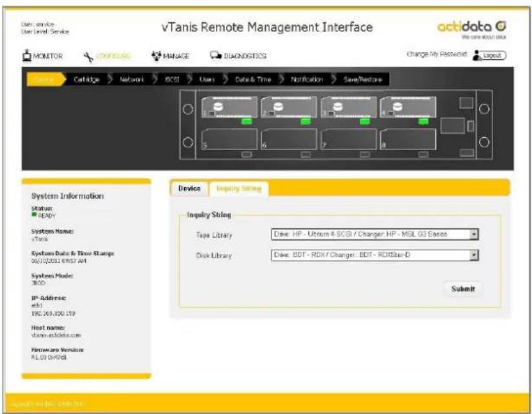Open the Tape Library inquiry string dropdown
This screenshot has width=532, height=414.
[x=375, y=234]
